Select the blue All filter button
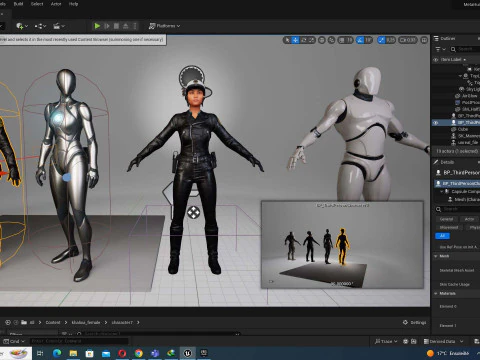Viewport: 480px width, 360px height. (442, 236)
